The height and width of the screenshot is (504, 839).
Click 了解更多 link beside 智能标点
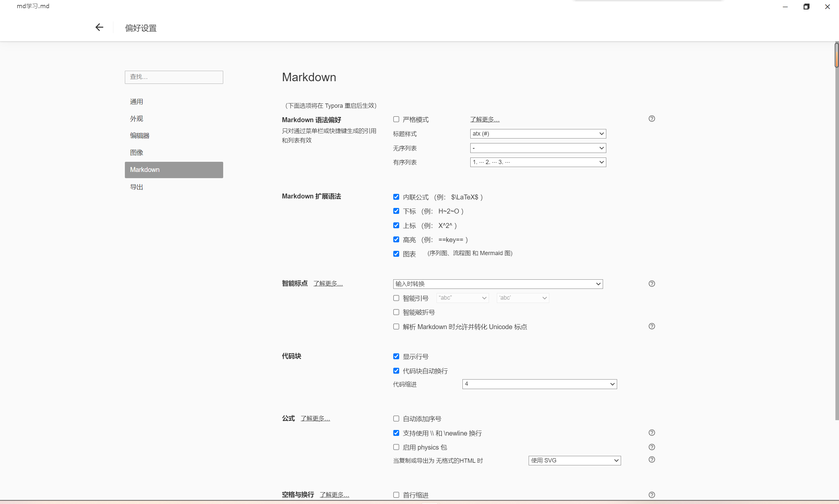point(328,283)
